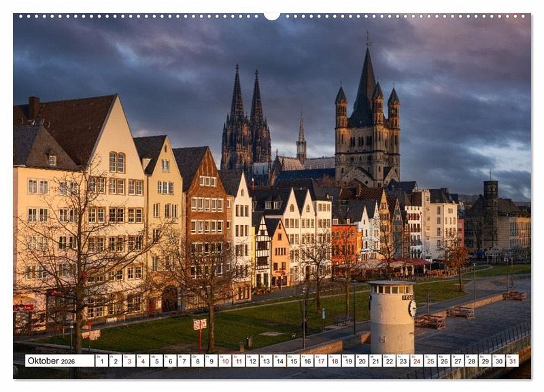Screen dimensions: 544x392
Task: Select day 10 in the calendar row
Action: (x=224, y=361)
